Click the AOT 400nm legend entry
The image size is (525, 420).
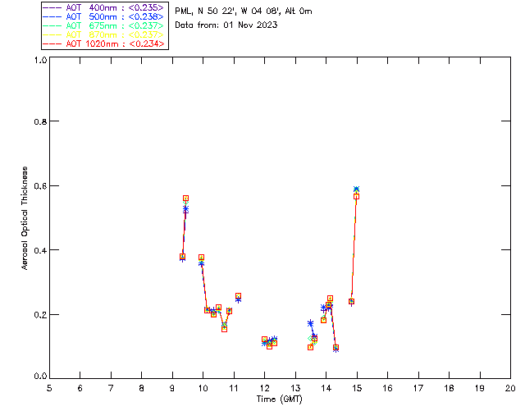click(x=104, y=7)
